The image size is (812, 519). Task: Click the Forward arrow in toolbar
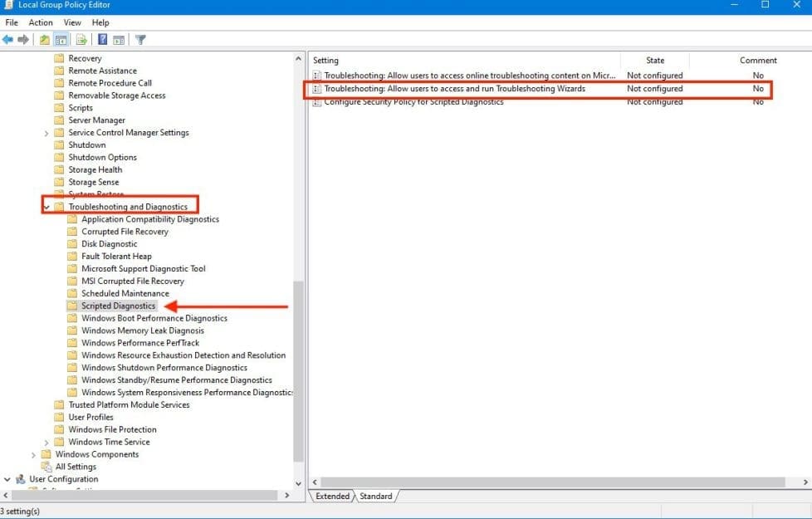pos(23,39)
